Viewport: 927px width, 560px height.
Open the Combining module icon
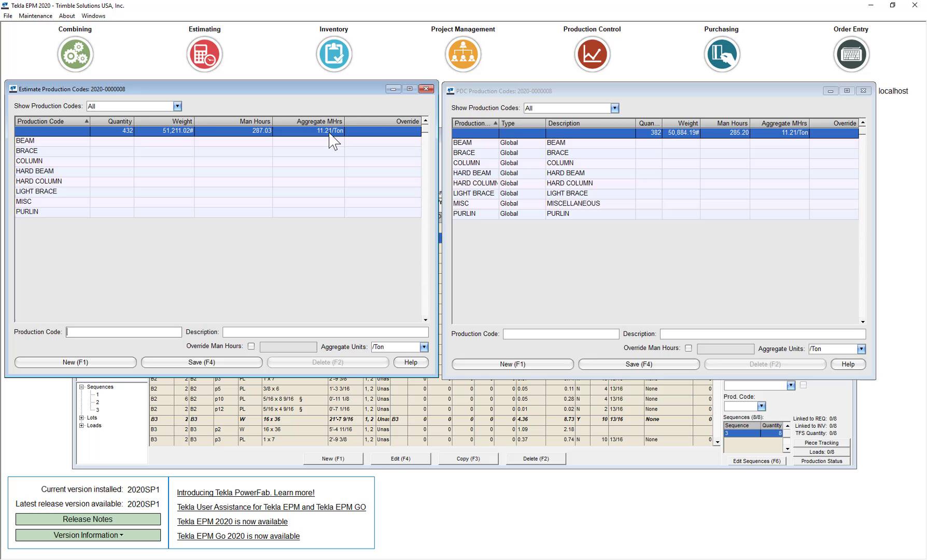[75, 54]
